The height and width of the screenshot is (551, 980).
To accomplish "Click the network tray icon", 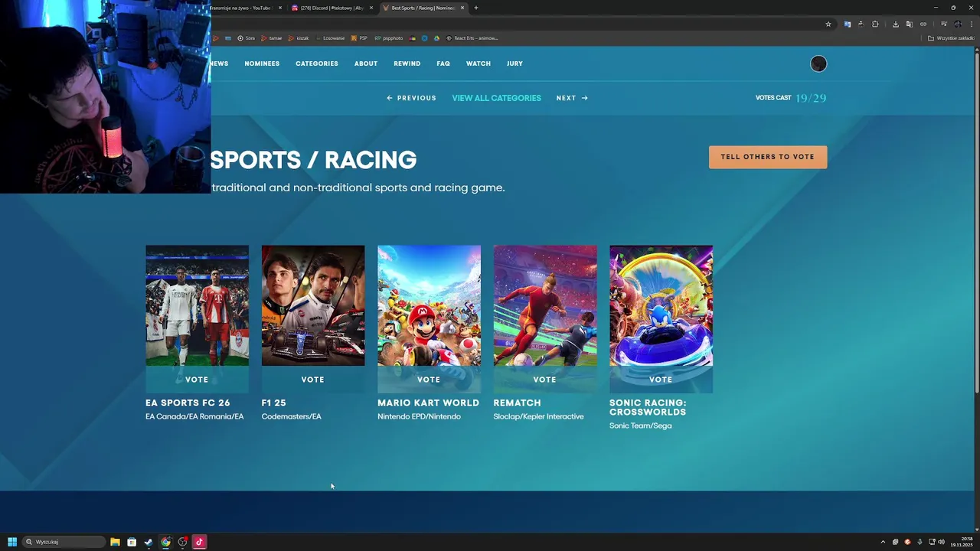I will click(x=932, y=542).
